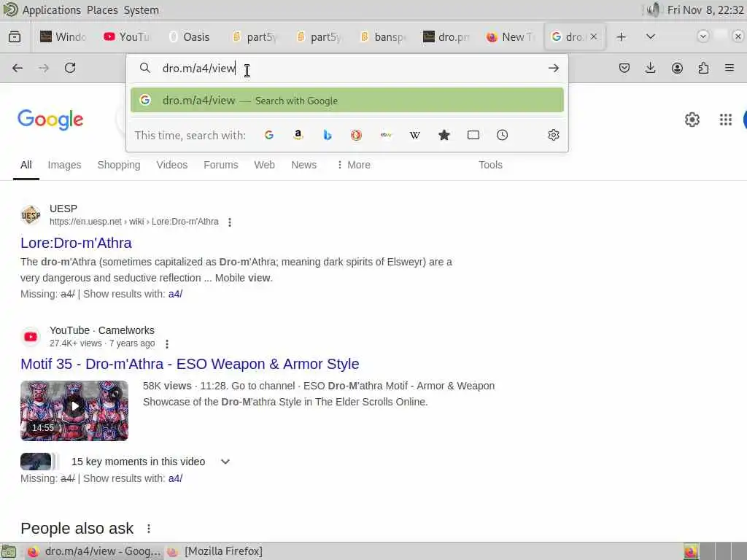This screenshot has height=560, width=747.
Task: Open the Firefox hamburger menu
Action: [729, 68]
